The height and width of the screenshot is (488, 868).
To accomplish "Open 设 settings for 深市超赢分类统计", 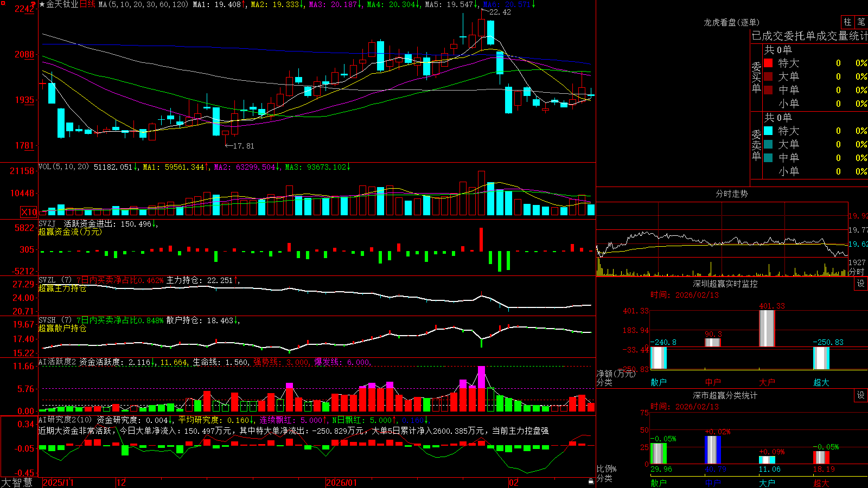I will pos(861,395).
